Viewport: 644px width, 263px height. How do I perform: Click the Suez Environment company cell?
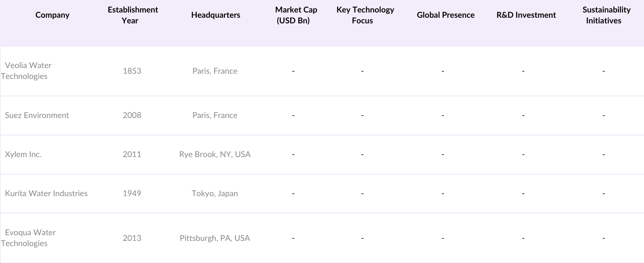point(37,116)
